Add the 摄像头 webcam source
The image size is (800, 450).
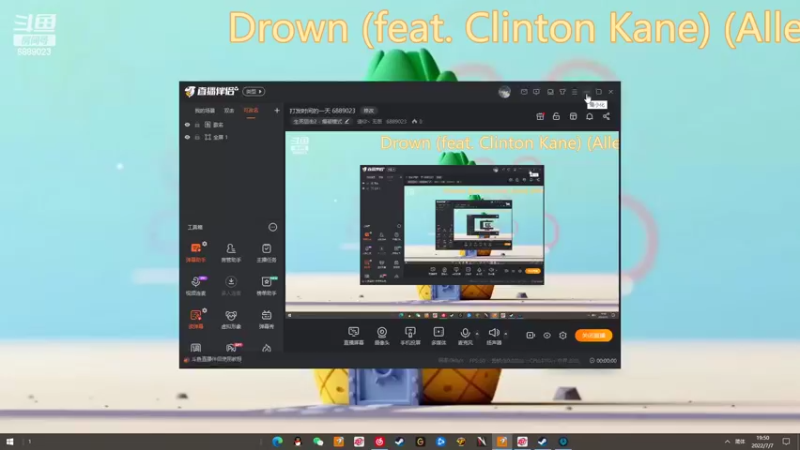pyautogui.click(x=382, y=336)
